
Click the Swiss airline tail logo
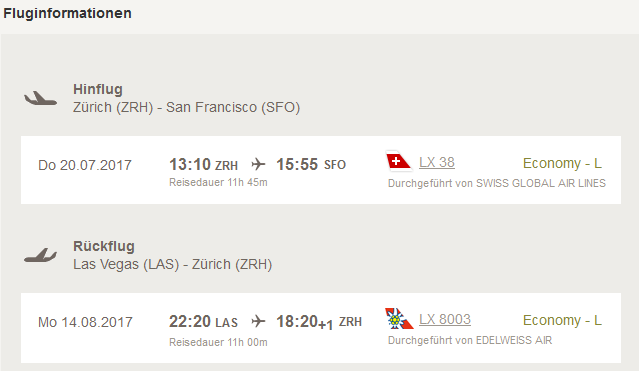tap(399, 161)
